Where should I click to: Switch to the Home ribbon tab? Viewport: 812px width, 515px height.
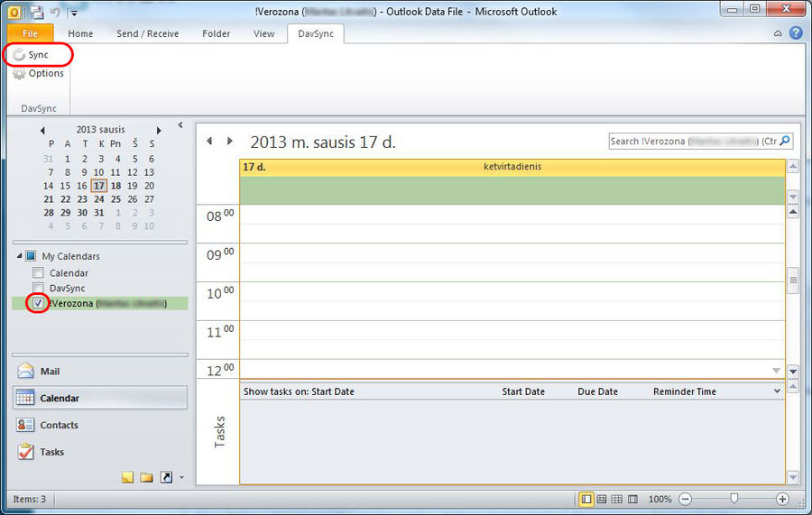click(80, 33)
